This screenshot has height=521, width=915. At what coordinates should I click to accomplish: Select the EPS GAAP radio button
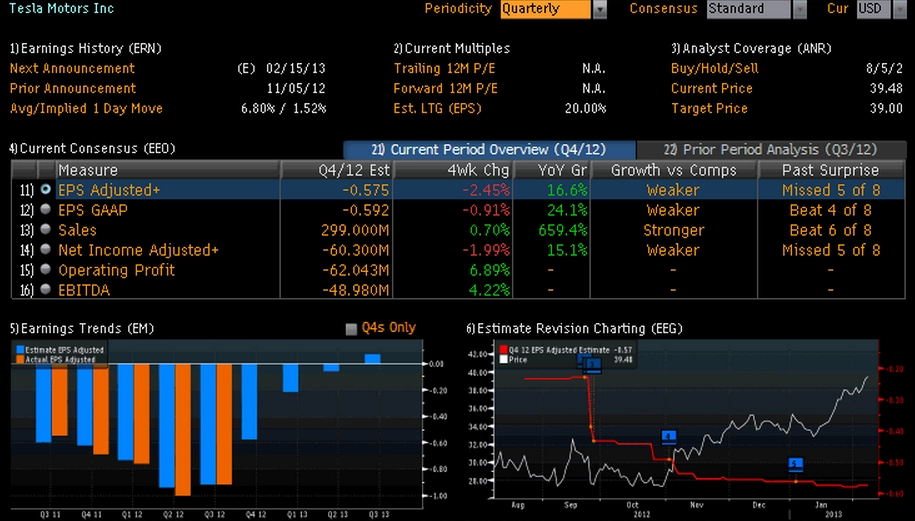pyautogui.click(x=46, y=209)
